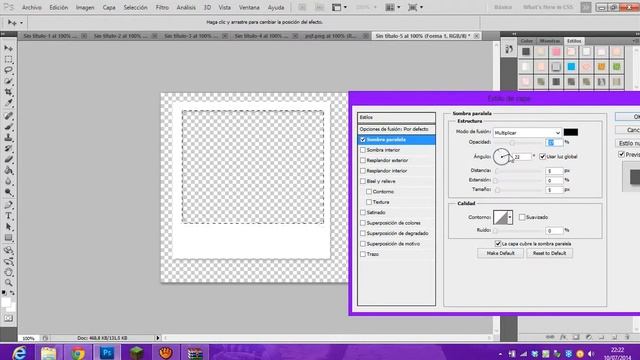This screenshot has height=360, width=640.
Task: Toggle Usar luz global checkbox
Action: 542,157
